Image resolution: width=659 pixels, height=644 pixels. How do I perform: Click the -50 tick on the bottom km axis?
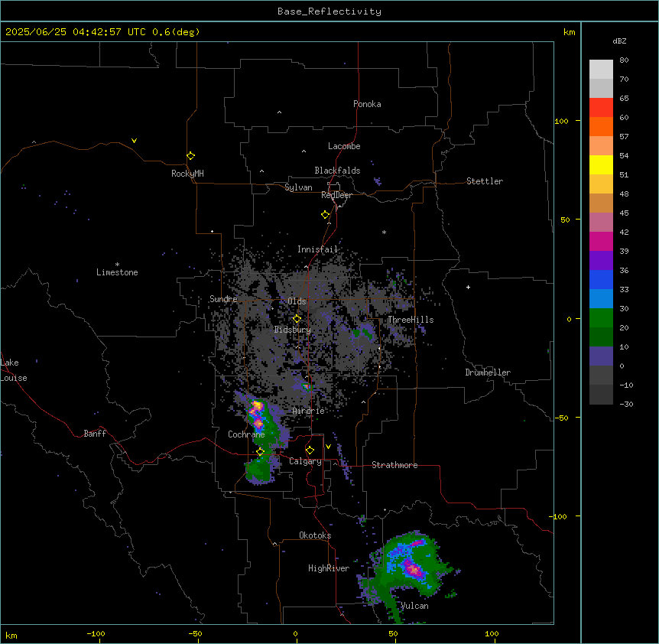tap(196, 633)
